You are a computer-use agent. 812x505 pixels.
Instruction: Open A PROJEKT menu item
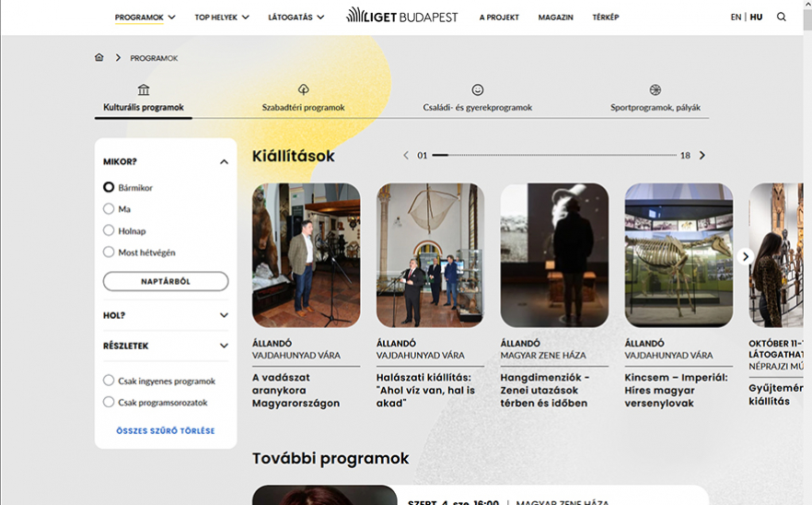tap(499, 18)
